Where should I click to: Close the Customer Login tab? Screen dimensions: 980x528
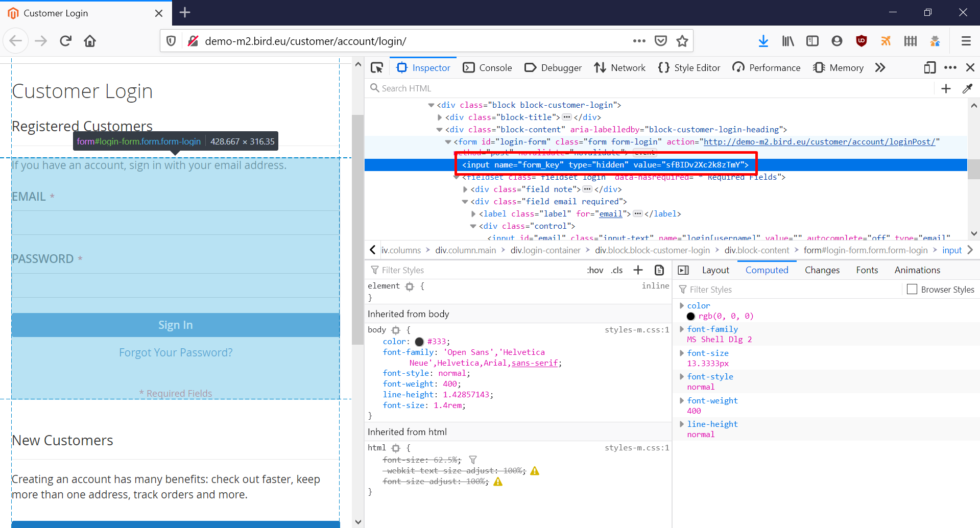click(159, 13)
